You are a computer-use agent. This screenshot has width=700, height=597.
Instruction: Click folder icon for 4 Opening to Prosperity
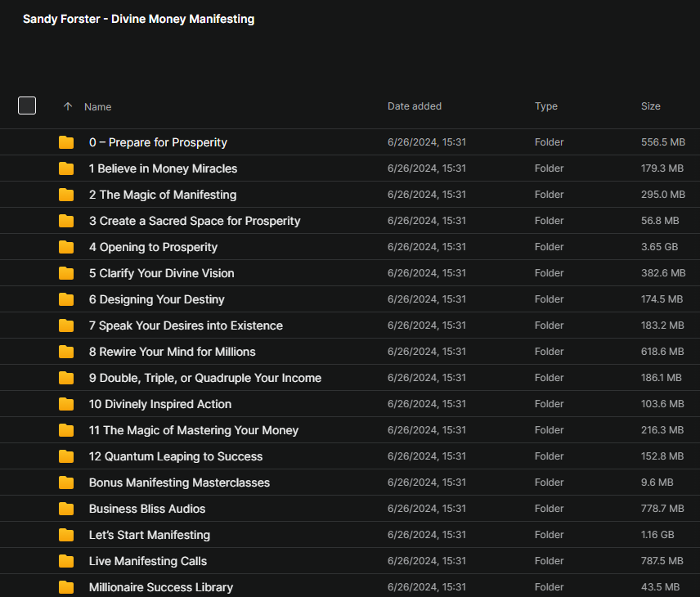66,247
